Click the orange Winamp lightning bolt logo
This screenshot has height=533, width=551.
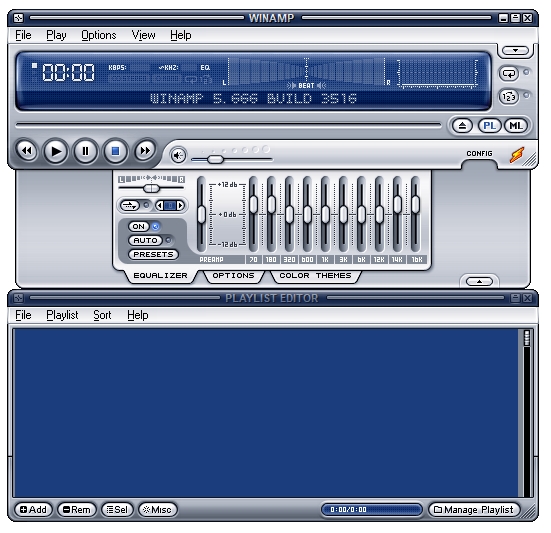517,155
